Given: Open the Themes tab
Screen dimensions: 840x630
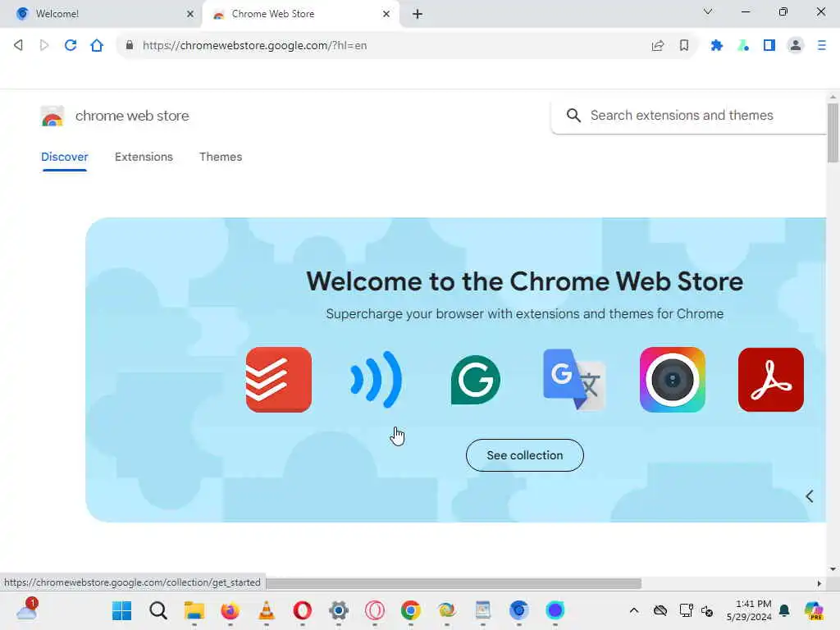Looking at the screenshot, I should point(221,157).
